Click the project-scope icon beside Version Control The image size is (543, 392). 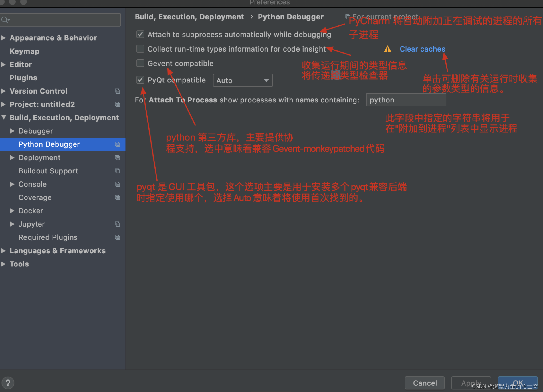point(117,91)
